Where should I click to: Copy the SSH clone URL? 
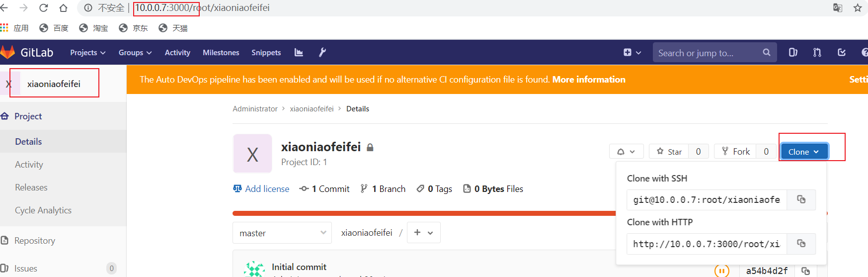(801, 199)
